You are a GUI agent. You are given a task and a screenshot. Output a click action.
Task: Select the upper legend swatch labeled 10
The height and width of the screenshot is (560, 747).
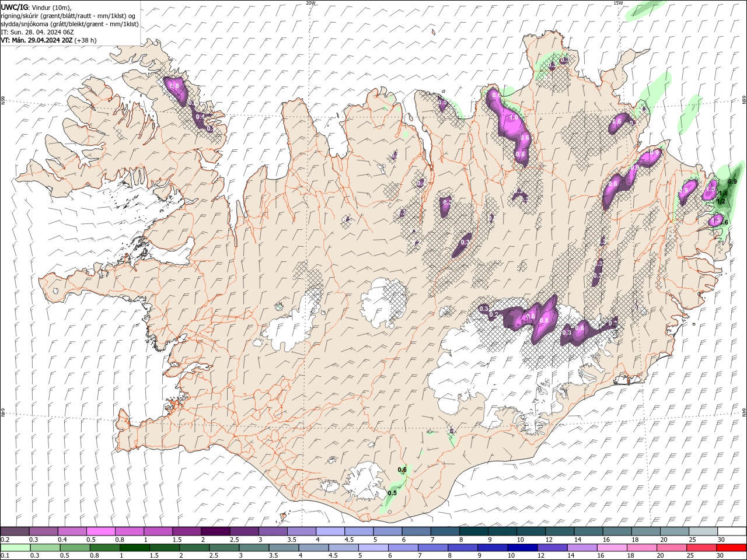(x=530, y=531)
